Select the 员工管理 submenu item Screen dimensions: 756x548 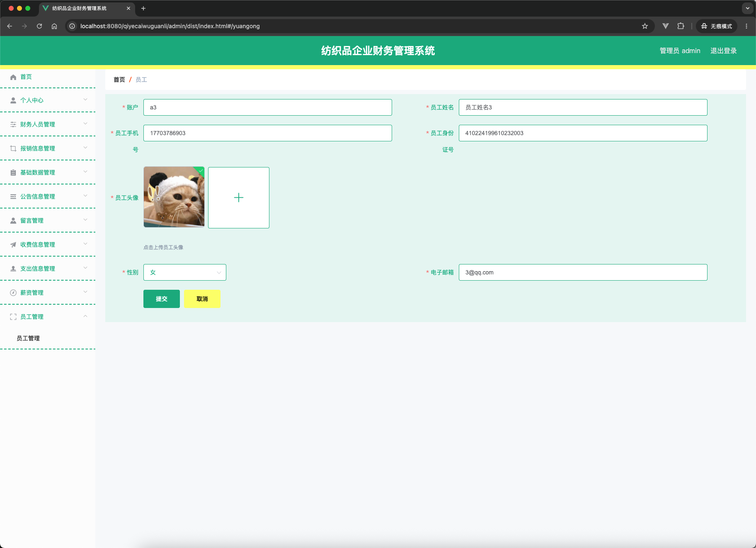tap(28, 338)
